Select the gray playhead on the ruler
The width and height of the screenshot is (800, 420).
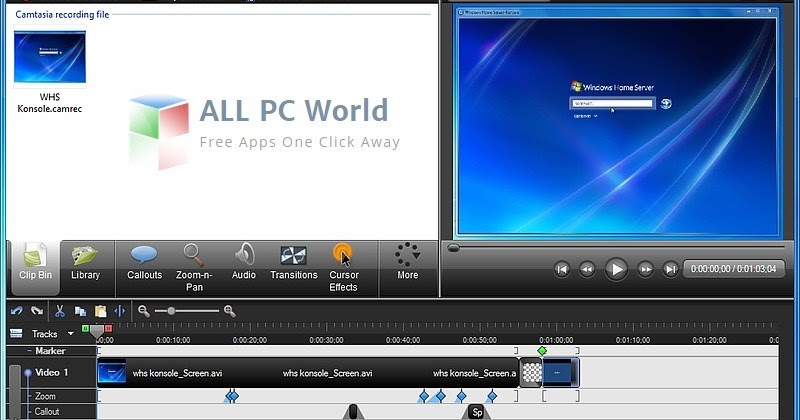click(97, 332)
